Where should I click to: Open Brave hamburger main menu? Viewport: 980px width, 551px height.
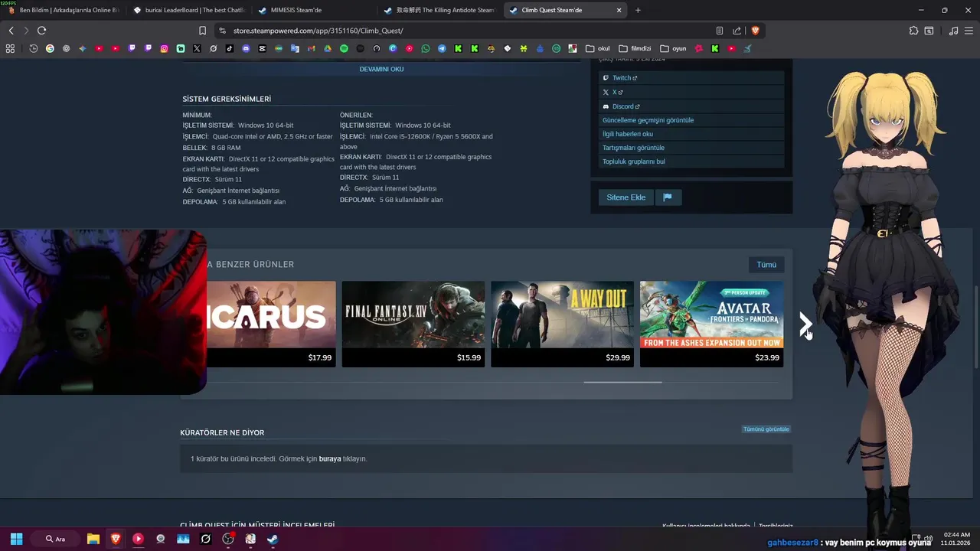(969, 31)
